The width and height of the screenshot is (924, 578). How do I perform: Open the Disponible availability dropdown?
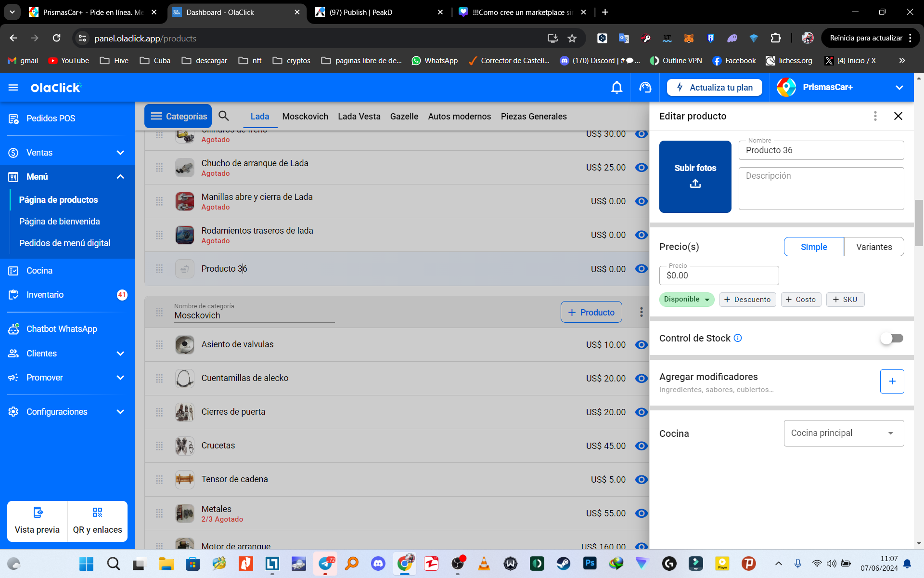(x=687, y=300)
